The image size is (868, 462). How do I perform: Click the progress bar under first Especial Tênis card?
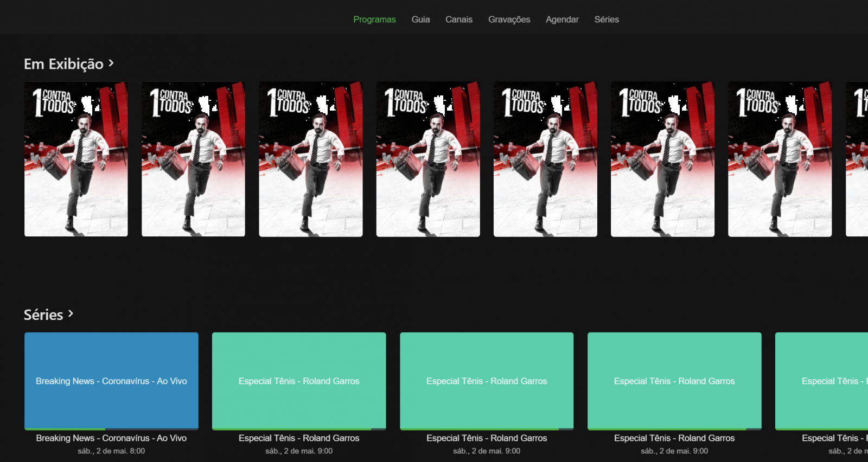pyautogui.click(x=299, y=429)
